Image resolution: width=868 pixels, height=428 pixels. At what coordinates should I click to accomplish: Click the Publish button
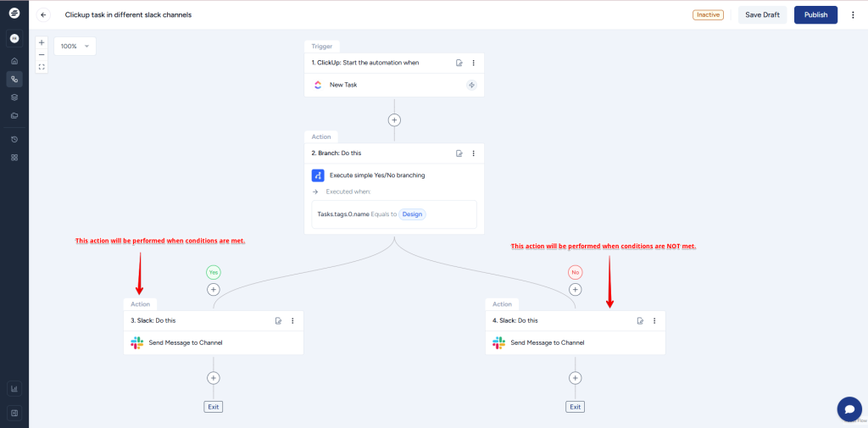(x=815, y=15)
